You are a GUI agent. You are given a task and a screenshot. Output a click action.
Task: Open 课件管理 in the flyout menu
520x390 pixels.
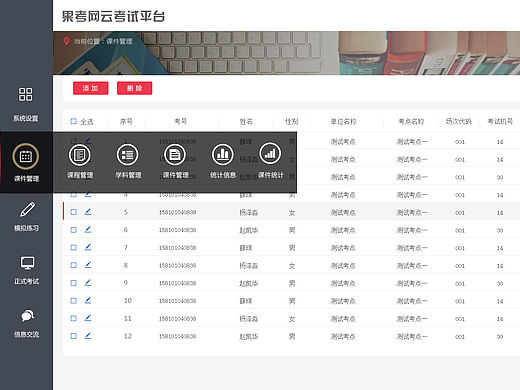[175, 162]
